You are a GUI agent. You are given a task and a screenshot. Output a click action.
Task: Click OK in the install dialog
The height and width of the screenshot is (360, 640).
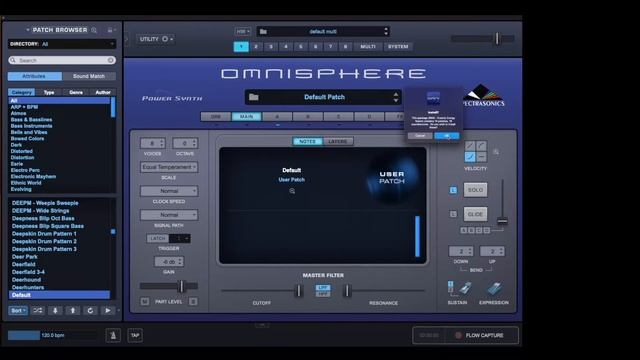447,136
